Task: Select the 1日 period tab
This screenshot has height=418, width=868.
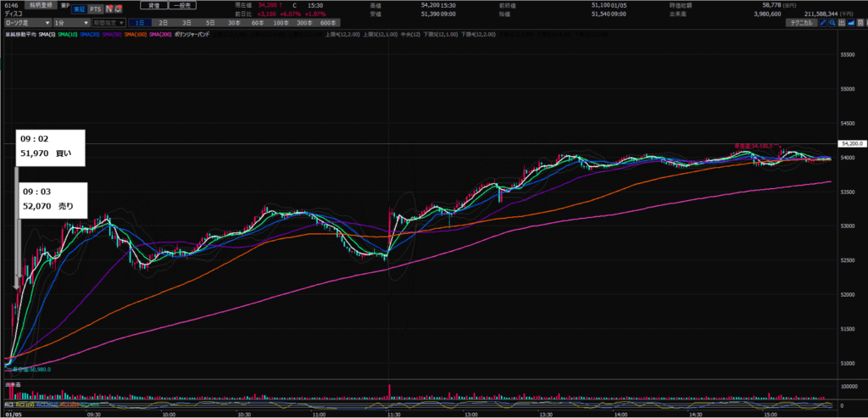Action: (x=140, y=22)
